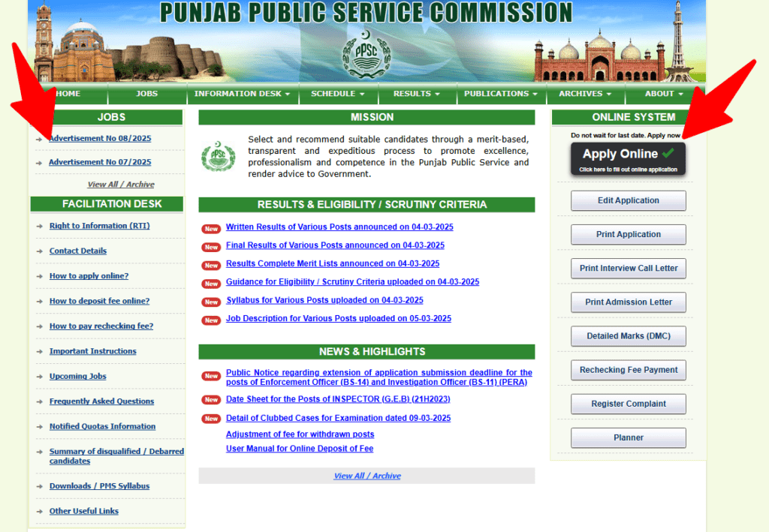This screenshot has width=769, height=532.
Task: Open Syllabus for Various Posts link
Action: coord(324,300)
